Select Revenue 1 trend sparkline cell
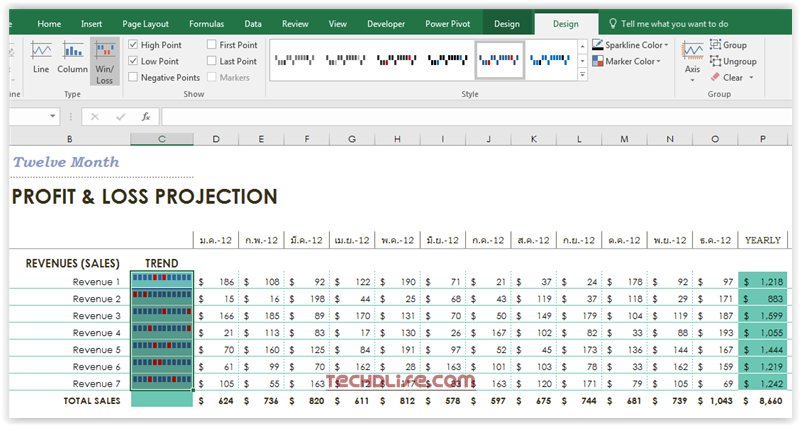 [162, 280]
